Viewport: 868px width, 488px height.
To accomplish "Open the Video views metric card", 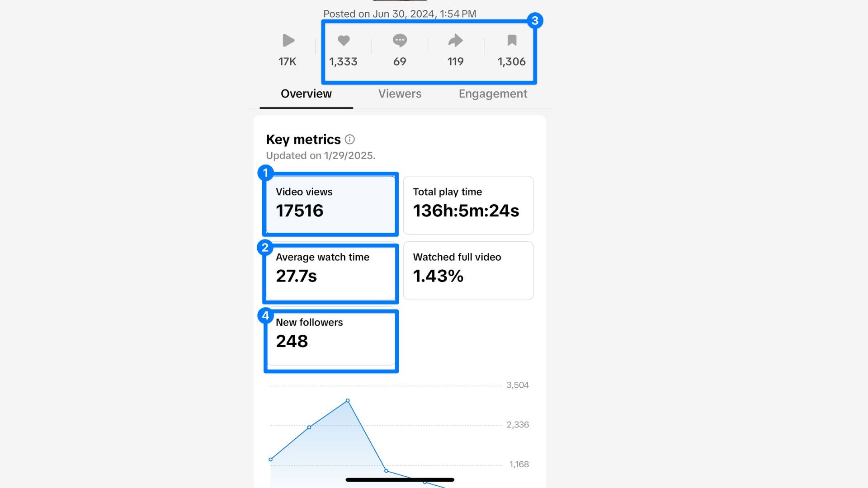I will click(330, 203).
